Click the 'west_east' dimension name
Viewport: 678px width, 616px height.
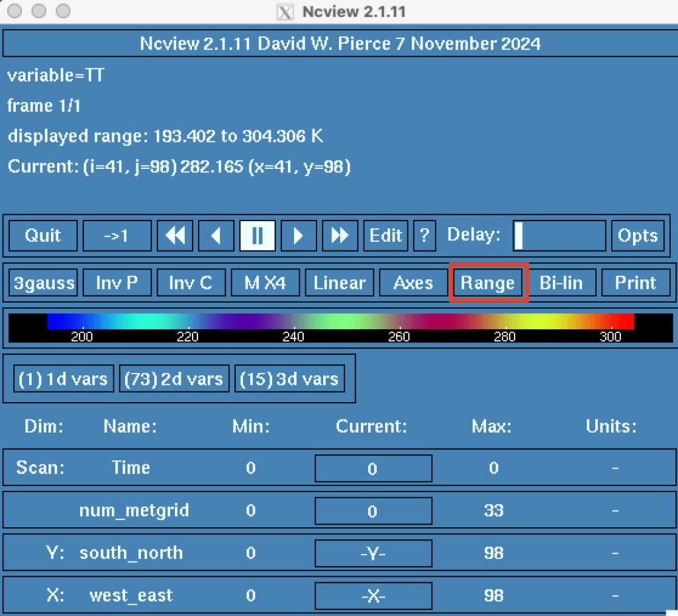[x=130, y=595]
